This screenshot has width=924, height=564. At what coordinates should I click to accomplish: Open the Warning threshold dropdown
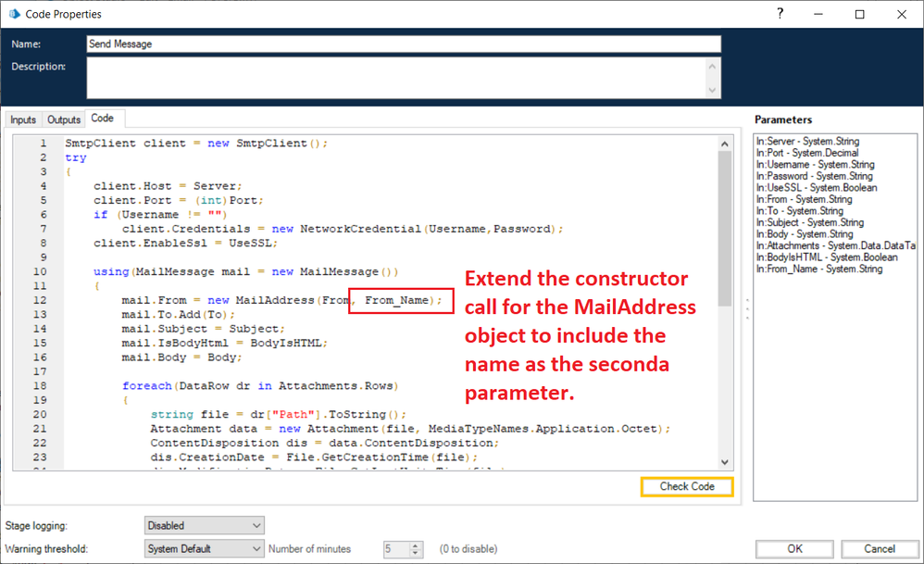pyautogui.click(x=205, y=548)
